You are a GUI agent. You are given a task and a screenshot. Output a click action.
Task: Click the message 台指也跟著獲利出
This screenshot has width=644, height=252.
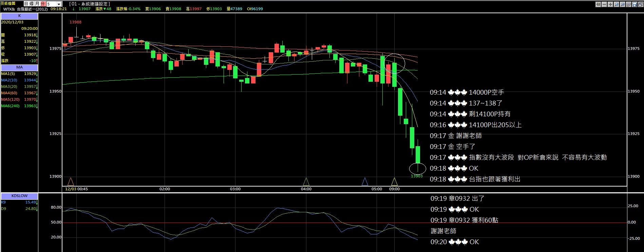pos(495,179)
